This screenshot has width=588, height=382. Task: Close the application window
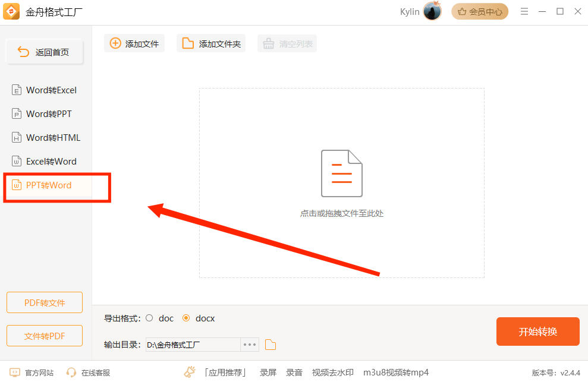pos(578,12)
